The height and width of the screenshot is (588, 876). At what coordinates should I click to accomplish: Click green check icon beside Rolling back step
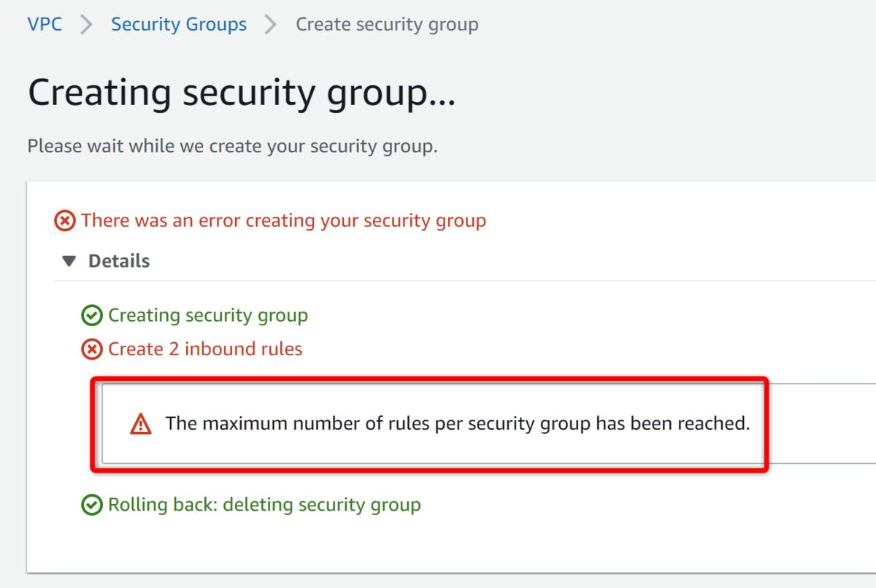point(91,505)
